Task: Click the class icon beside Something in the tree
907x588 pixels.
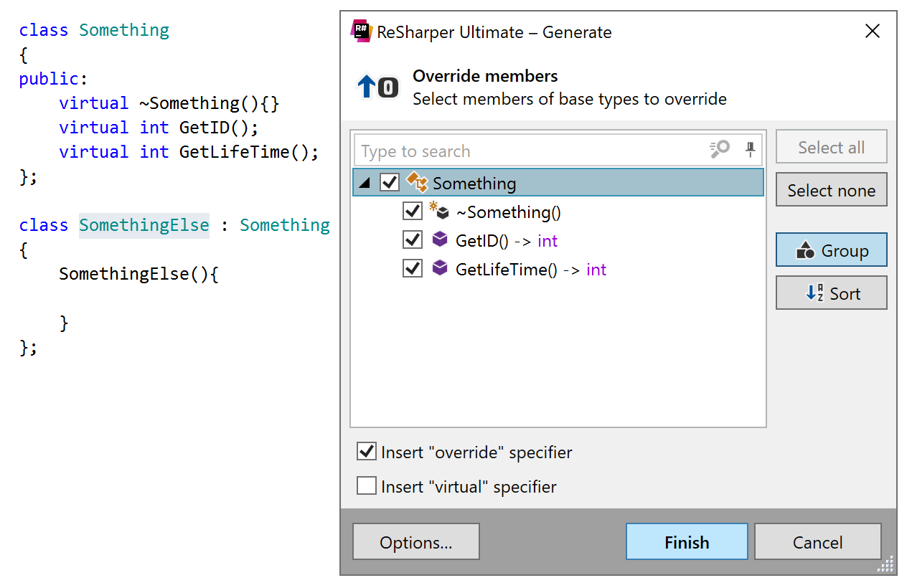Action: click(417, 182)
